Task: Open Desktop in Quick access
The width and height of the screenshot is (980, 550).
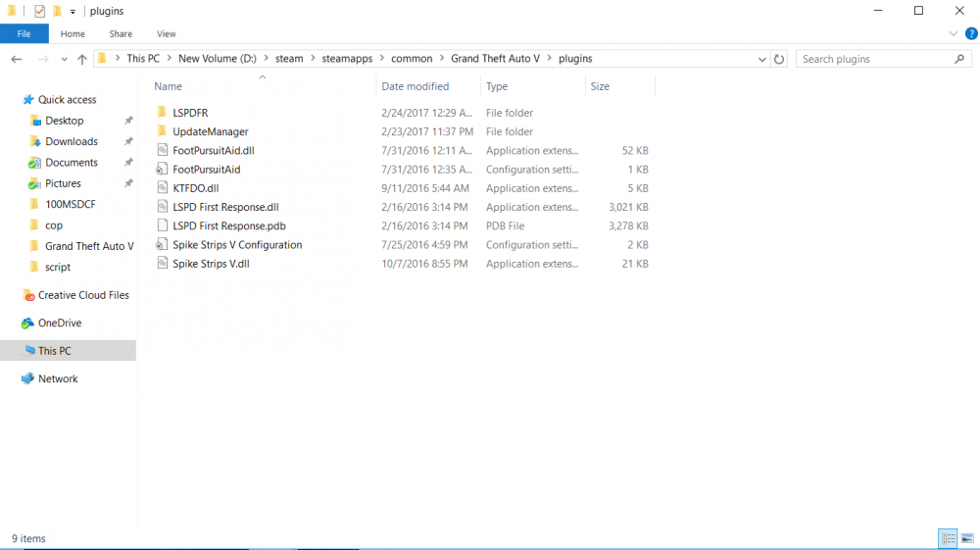Action: coord(65,121)
